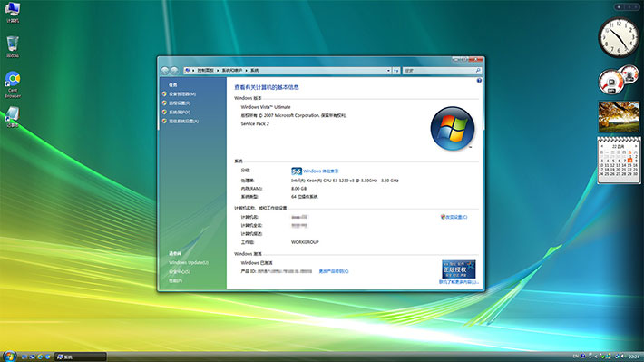Click the experience index score badge
Image resolution: width=644 pixels, height=362 pixels.
[x=296, y=171]
